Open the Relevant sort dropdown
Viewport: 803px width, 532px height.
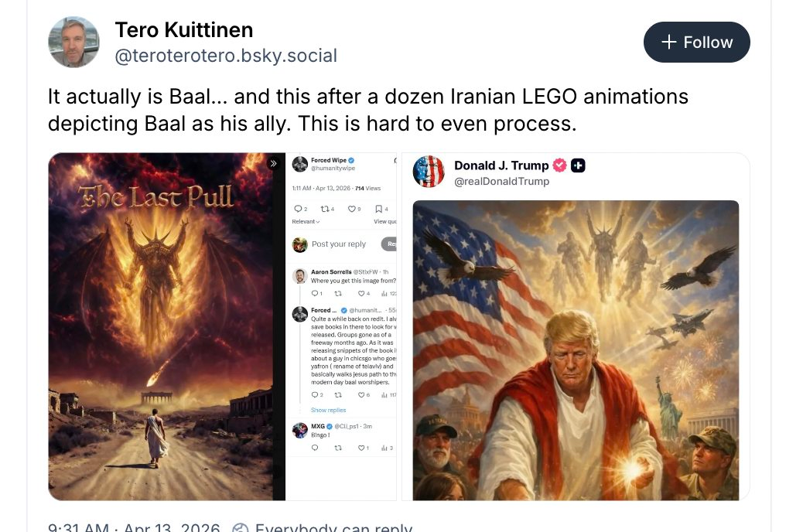pos(306,221)
